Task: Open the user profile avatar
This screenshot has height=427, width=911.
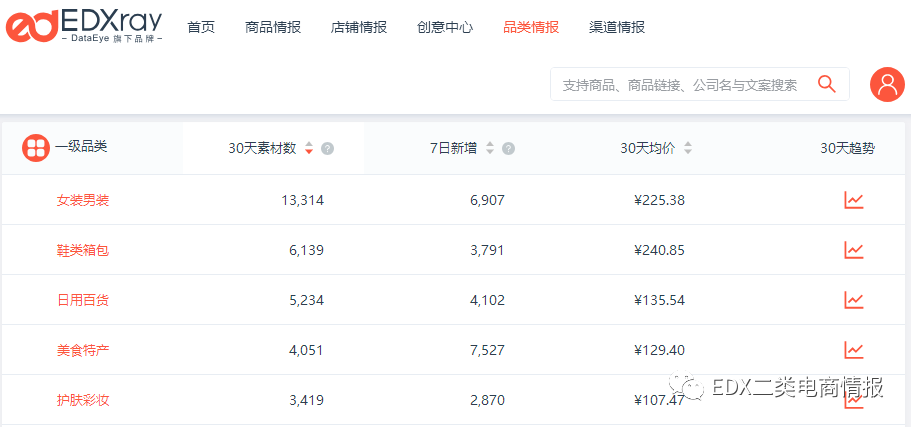Action: click(x=887, y=85)
